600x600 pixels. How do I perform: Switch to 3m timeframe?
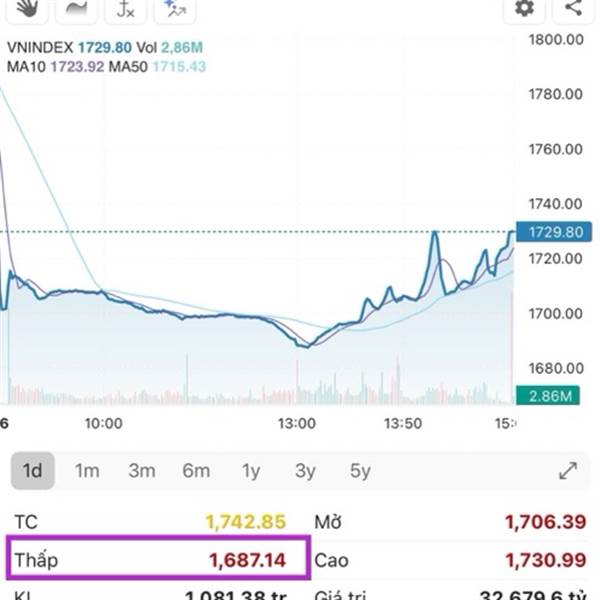pos(141,471)
